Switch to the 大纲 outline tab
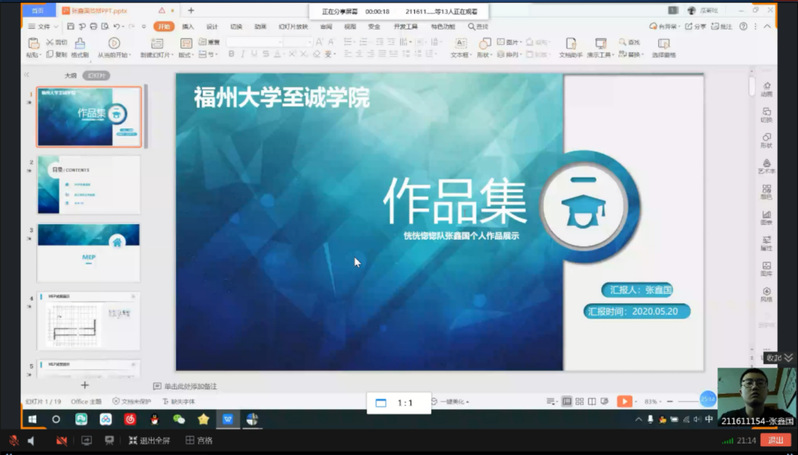Image resolution: width=798 pixels, height=455 pixels. 70,75
